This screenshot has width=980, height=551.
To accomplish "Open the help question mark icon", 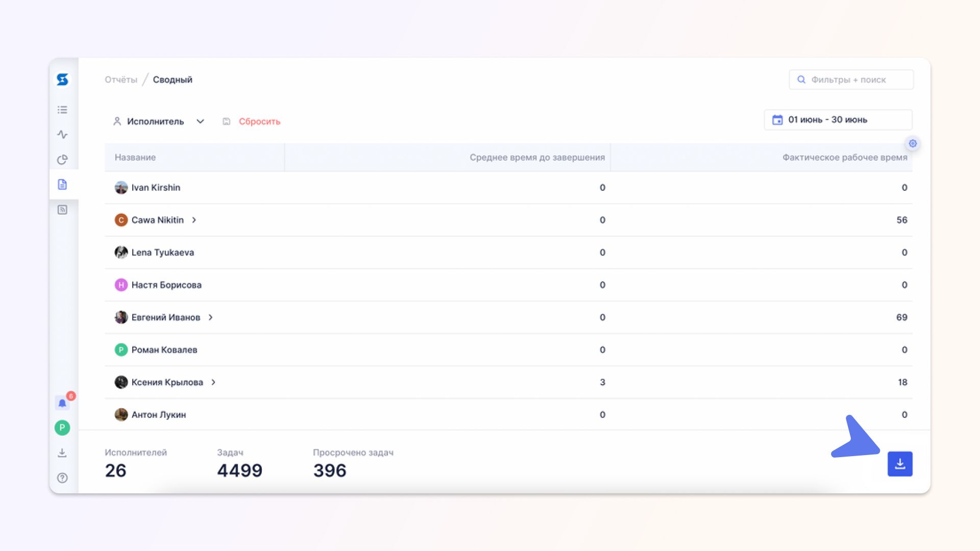I will pos(62,478).
